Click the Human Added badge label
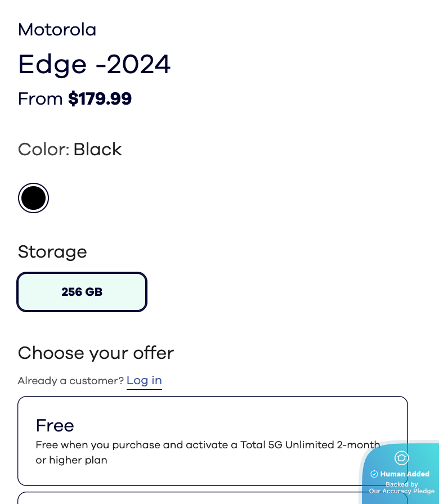439x504 pixels. coord(405,474)
